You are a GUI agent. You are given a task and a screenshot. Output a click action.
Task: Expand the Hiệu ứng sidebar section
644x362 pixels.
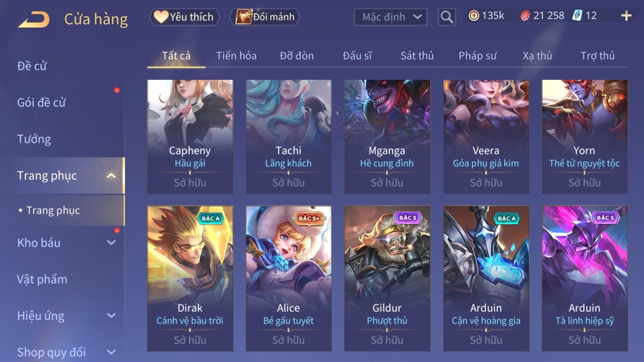coord(111,316)
